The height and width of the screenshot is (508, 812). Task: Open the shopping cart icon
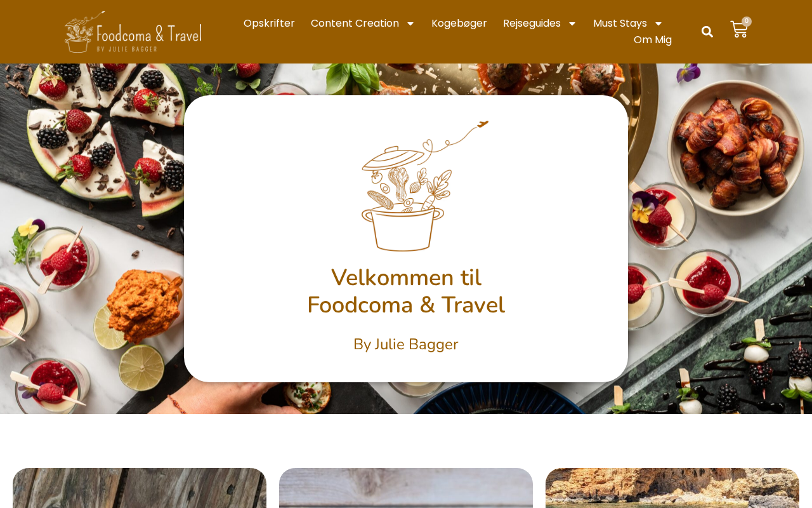(738, 29)
